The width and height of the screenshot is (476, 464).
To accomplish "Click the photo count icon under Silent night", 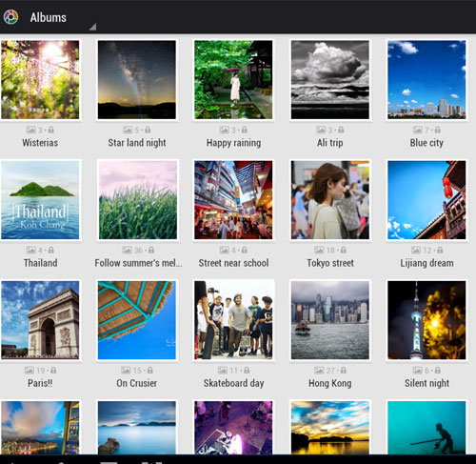I will [417, 370].
